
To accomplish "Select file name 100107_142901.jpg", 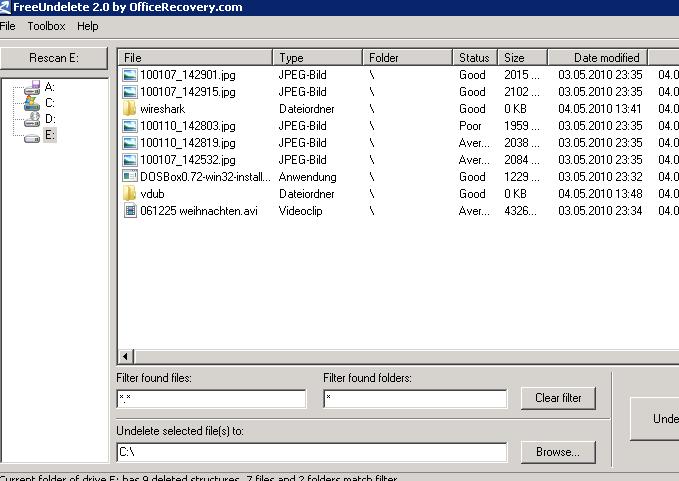I will (x=188, y=75).
